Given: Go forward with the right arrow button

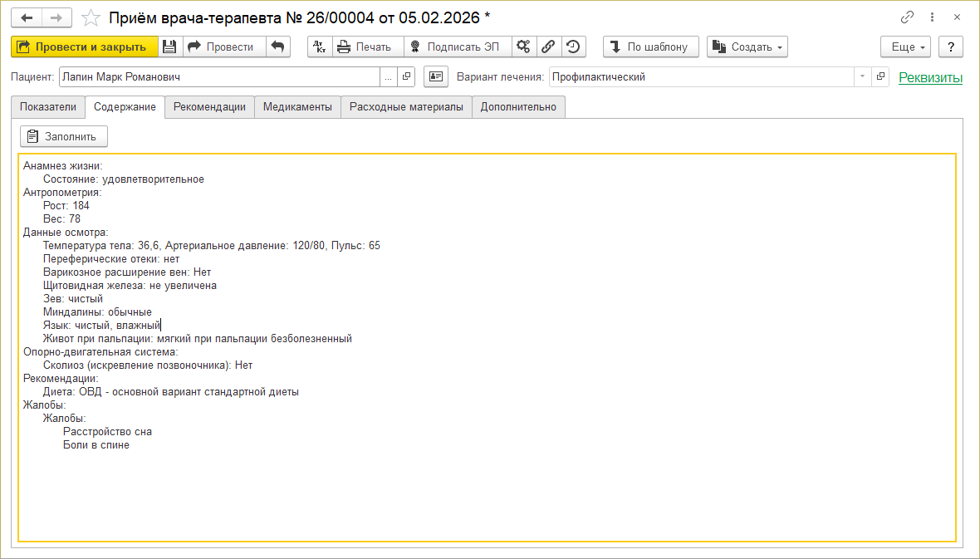Looking at the screenshot, I should pyautogui.click(x=56, y=17).
